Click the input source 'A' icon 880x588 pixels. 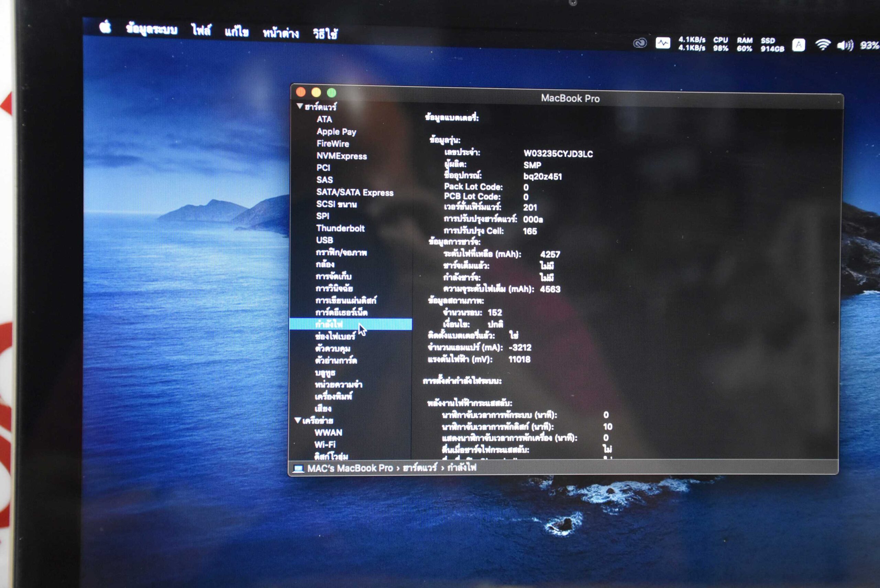[x=799, y=45]
